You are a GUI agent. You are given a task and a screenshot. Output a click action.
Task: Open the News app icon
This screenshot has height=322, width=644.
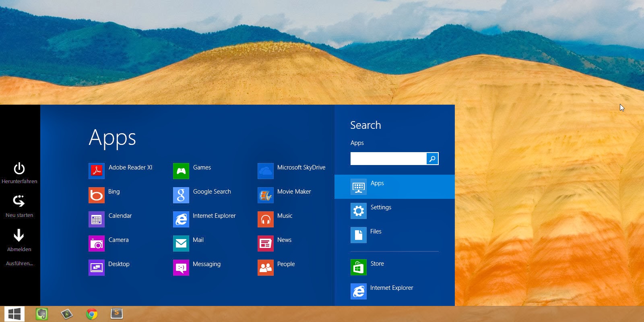tap(266, 244)
